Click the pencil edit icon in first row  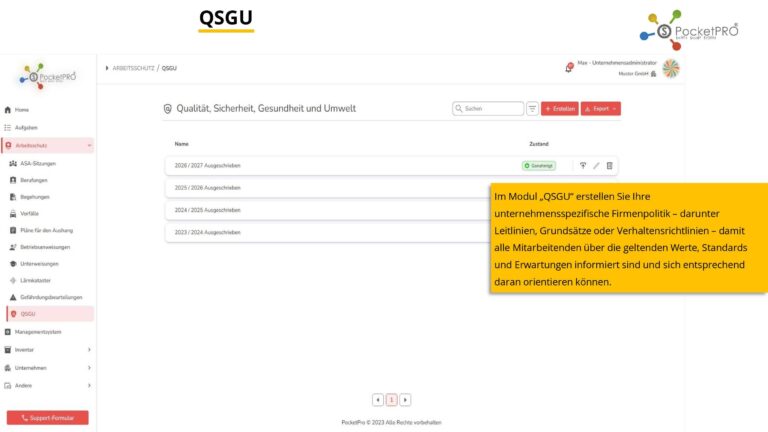click(x=597, y=165)
